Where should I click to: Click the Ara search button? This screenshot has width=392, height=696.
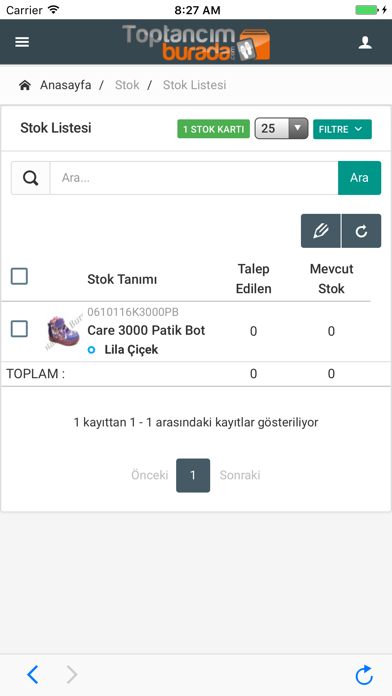pos(359,178)
